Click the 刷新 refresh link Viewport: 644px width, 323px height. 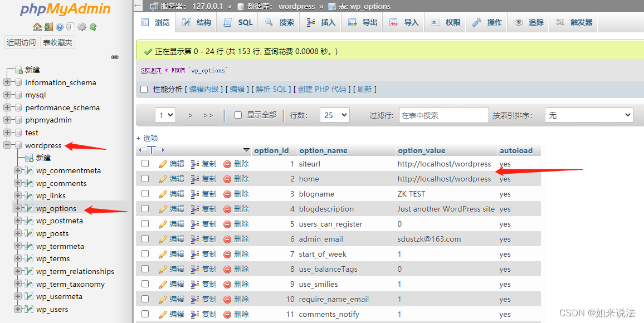click(365, 89)
